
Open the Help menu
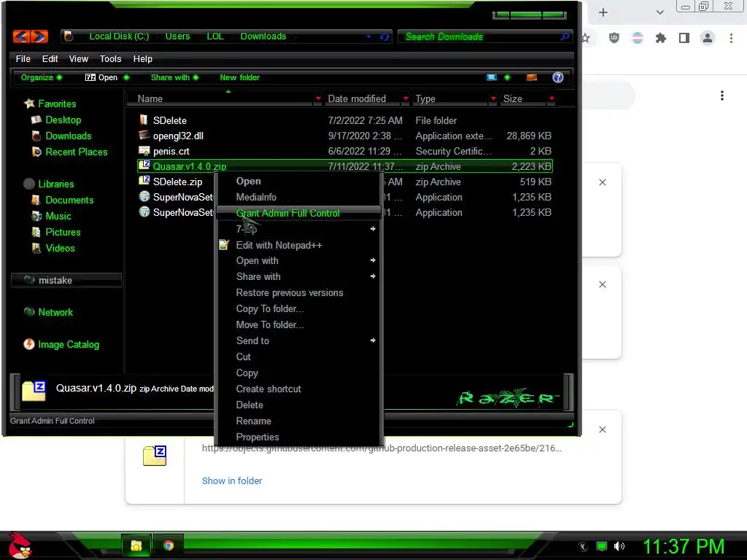(142, 58)
